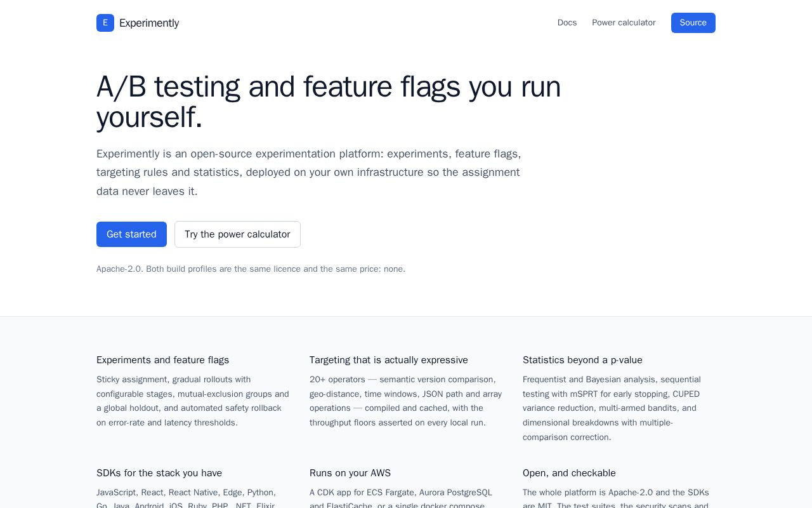The width and height of the screenshot is (812, 508).
Task: Click the "A/B testing and feature flags" headline
Action: click(329, 102)
